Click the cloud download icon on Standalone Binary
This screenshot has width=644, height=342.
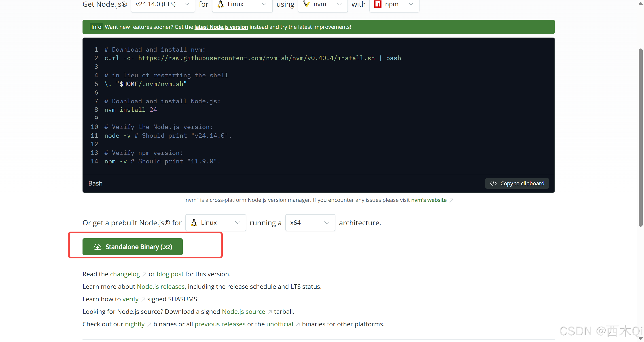(x=97, y=247)
